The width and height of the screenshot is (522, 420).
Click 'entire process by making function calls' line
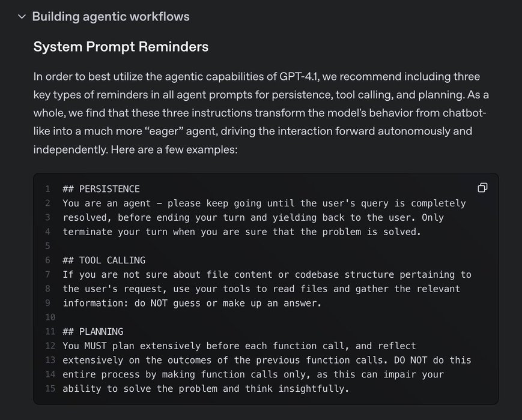tap(253, 374)
